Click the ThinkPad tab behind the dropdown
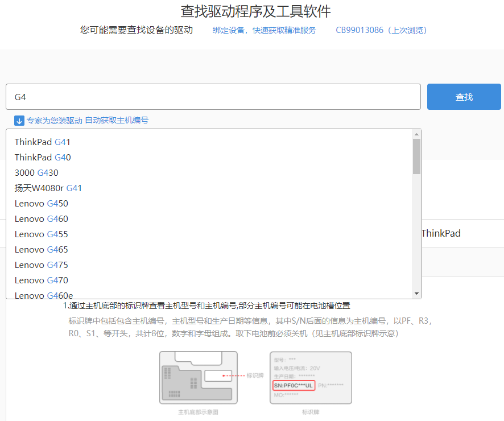Image resolution: width=504 pixels, height=421 pixels. click(441, 233)
